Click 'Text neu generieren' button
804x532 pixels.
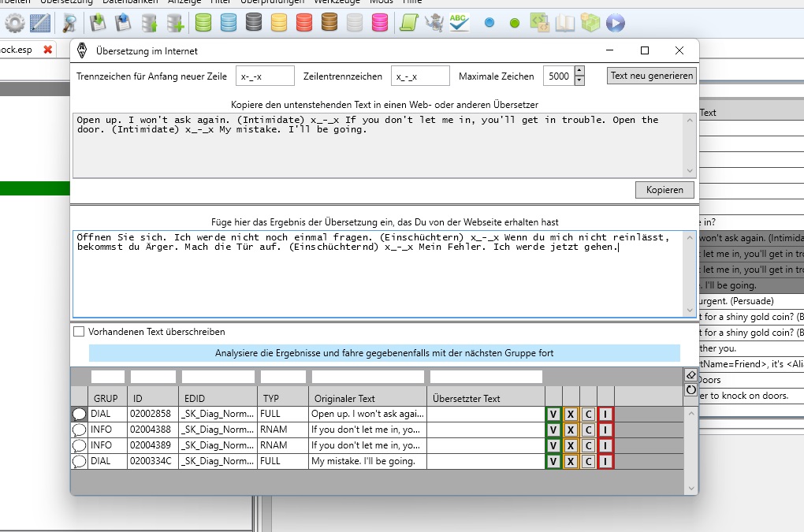coord(652,76)
